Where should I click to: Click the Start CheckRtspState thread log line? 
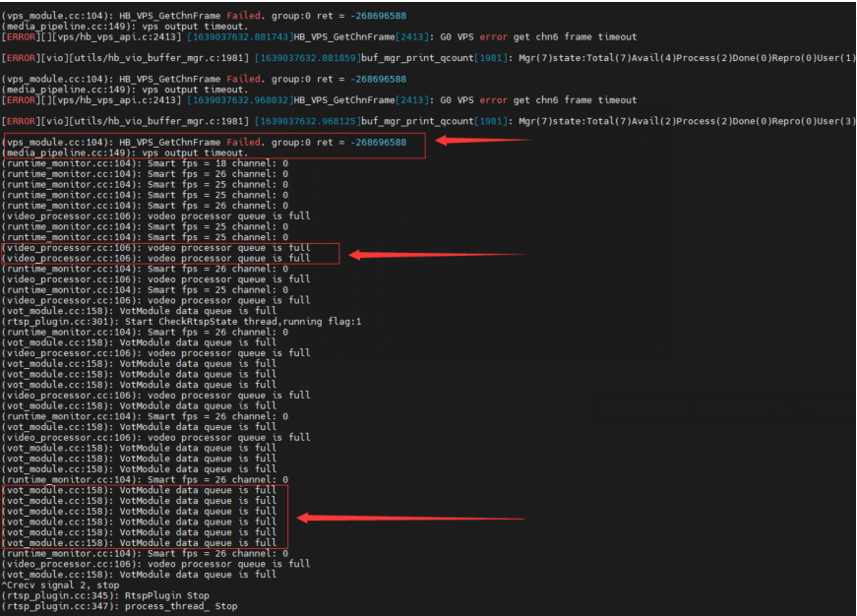tap(182, 321)
